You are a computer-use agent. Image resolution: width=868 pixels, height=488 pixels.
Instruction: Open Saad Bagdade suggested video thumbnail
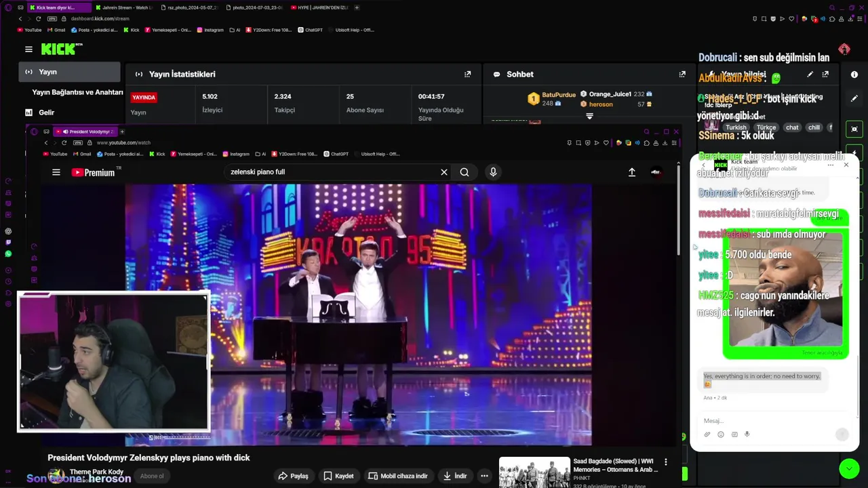click(x=534, y=472)
